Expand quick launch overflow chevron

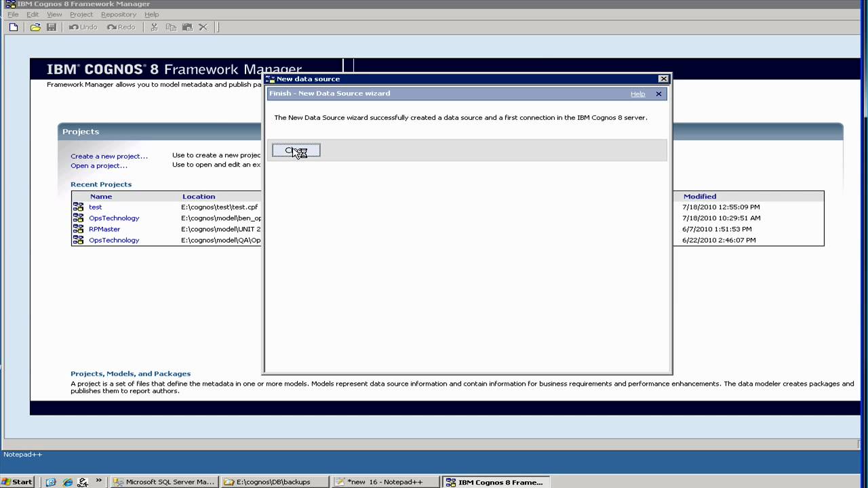(99, 481)
